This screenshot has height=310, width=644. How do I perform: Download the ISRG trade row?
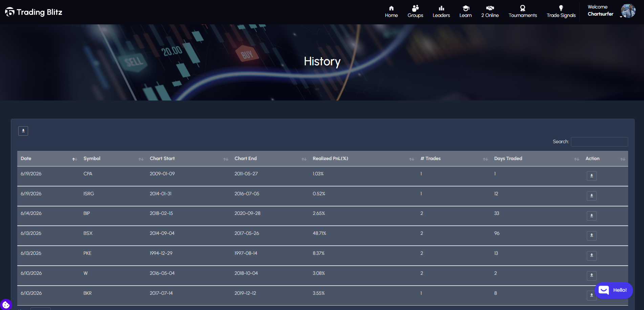tap(592, 196)
